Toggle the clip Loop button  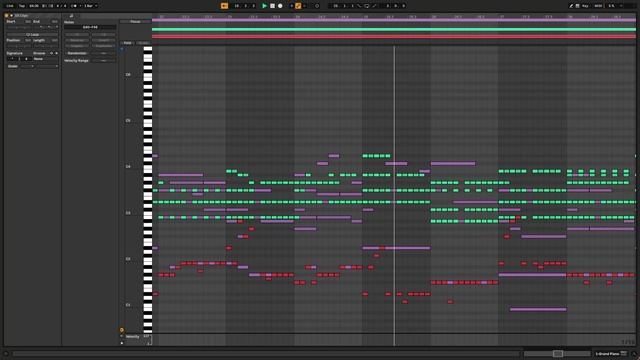pyautogui.click(x=32, y=34)
